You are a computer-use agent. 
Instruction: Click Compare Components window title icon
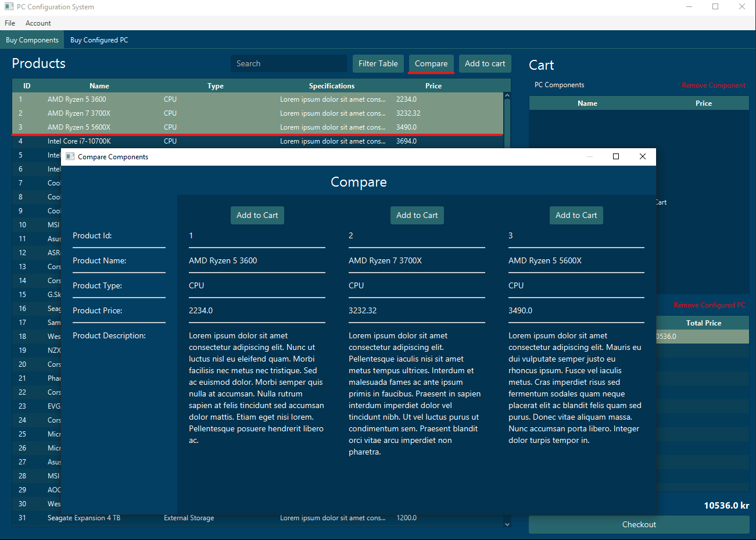pyautogui.click(x=70, y=156)
